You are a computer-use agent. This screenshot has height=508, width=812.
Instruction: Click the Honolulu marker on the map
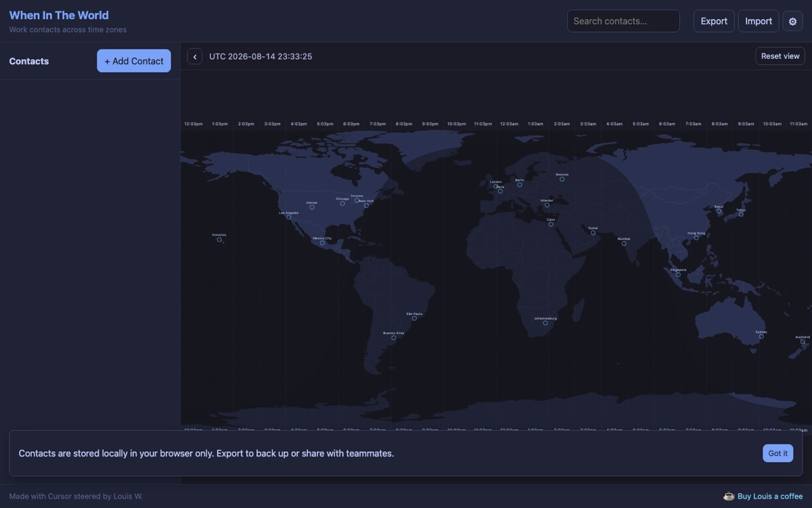tap(219, 239)
